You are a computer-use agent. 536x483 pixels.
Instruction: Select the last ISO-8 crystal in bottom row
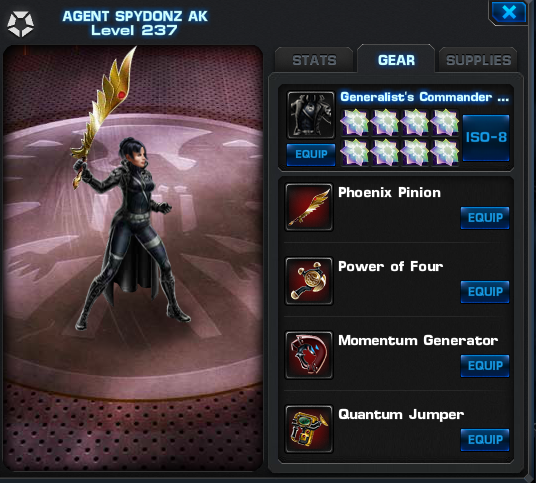click(444, 152)
